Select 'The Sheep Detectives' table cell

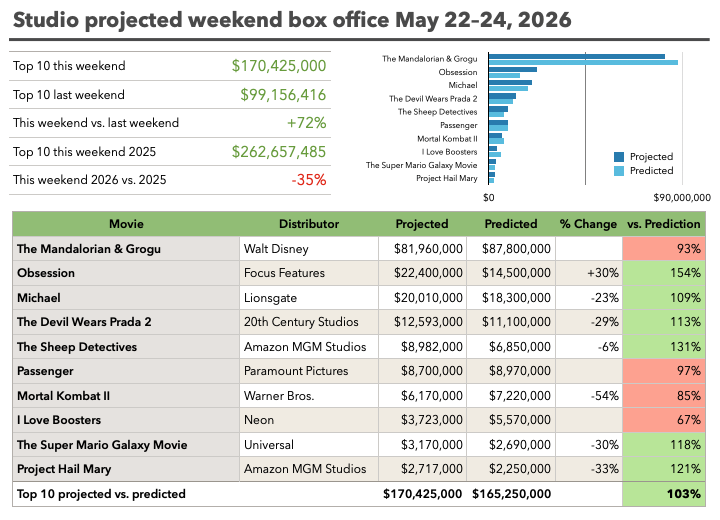(126, 347)
